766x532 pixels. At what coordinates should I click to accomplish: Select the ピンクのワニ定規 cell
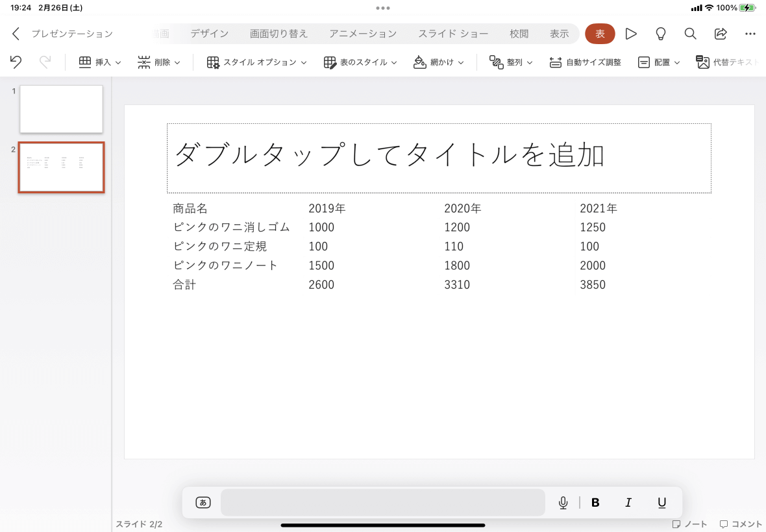(220, 247)
